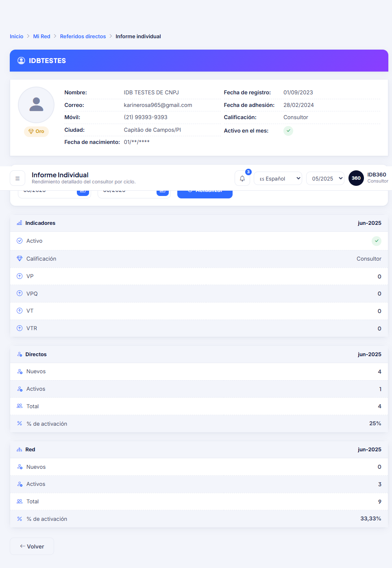Click the Informe individual breadcrumb text
The width and height of the screenshot is (392, 568).
point(138,36)
